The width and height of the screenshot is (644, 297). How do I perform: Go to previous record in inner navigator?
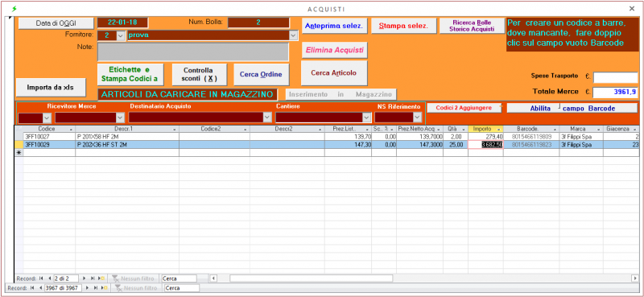[49, 278]
